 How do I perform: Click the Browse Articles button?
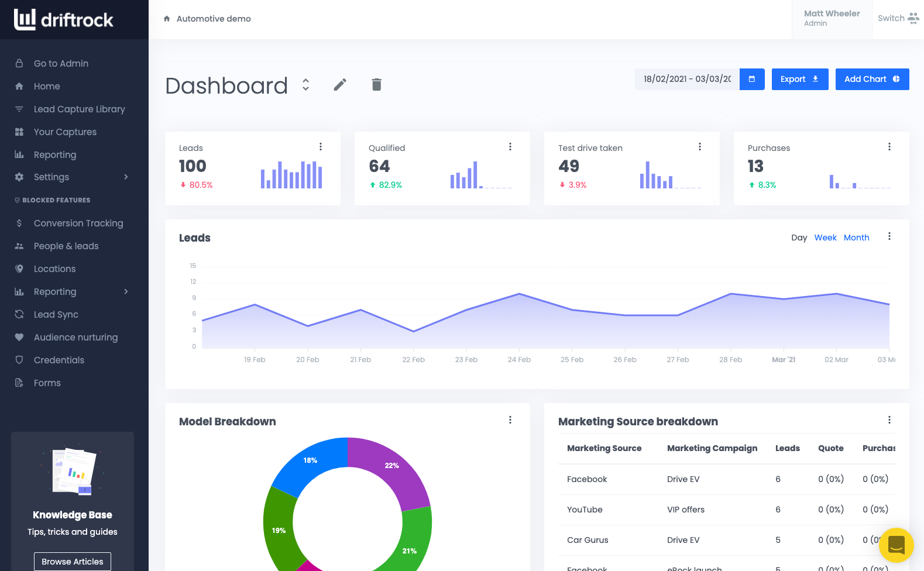point(73,562)
